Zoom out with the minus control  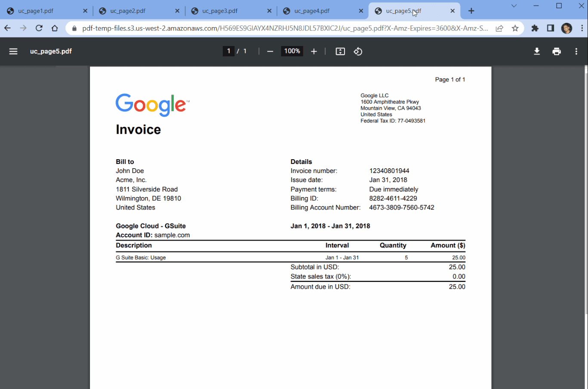(x=270, y=51)
